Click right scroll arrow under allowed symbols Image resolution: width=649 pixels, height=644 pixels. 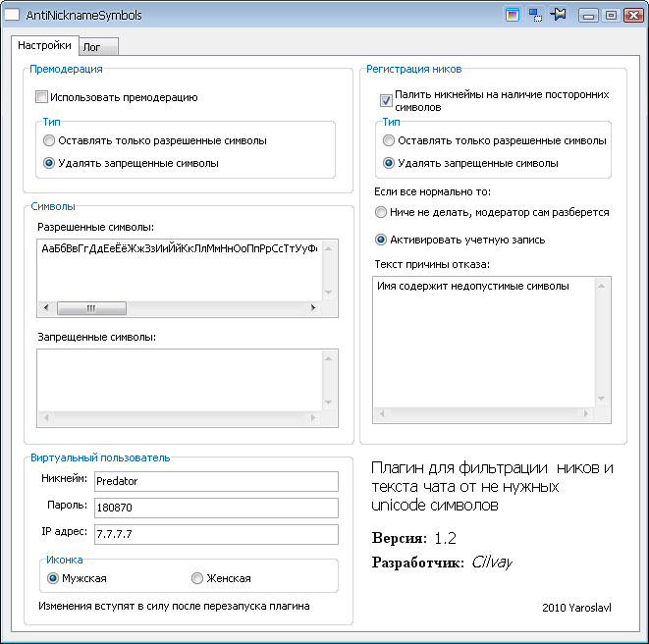point(313,307)
